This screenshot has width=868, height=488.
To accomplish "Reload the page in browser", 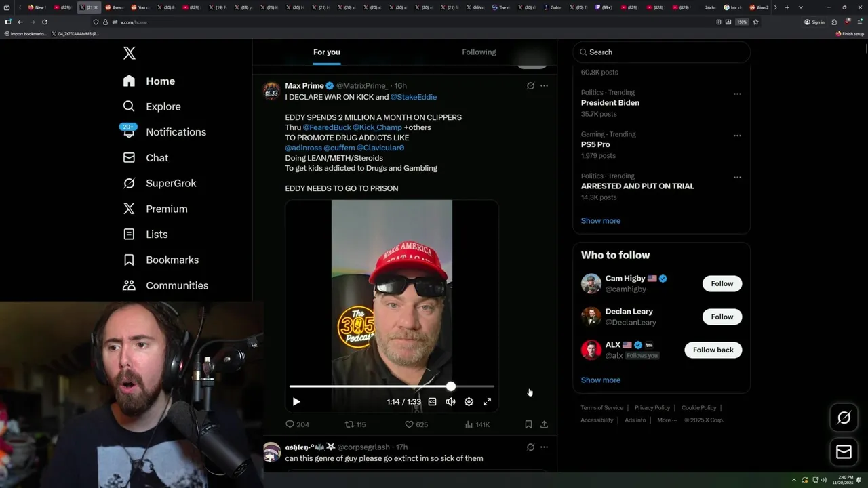I will pyautogui.click(x=45, y=22).
